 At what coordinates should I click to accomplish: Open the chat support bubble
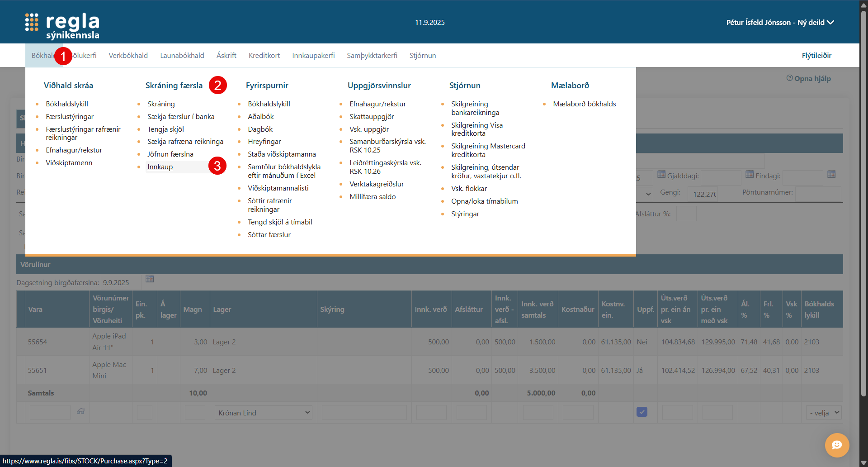pyautogui.click(x=837, y=445)
